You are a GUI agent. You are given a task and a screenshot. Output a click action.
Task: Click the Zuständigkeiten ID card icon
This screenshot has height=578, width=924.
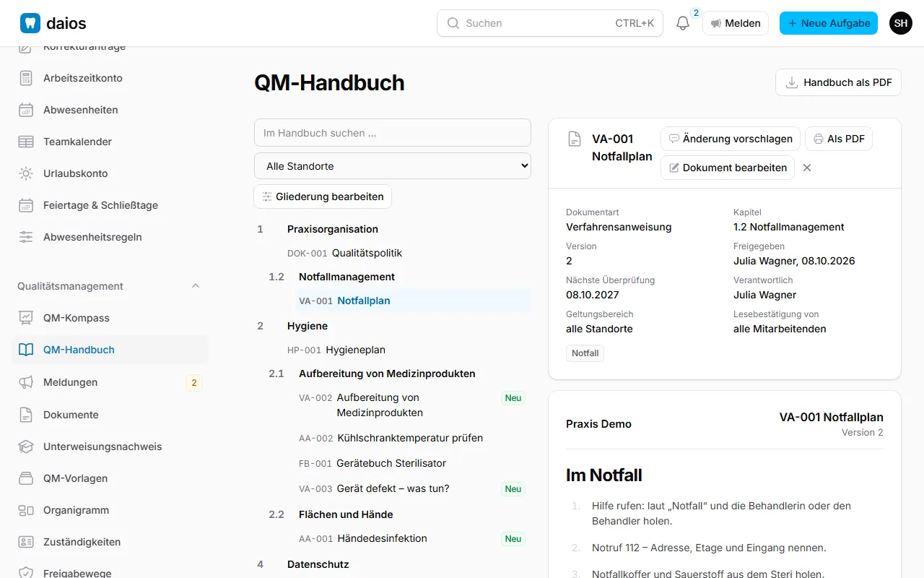26,542
